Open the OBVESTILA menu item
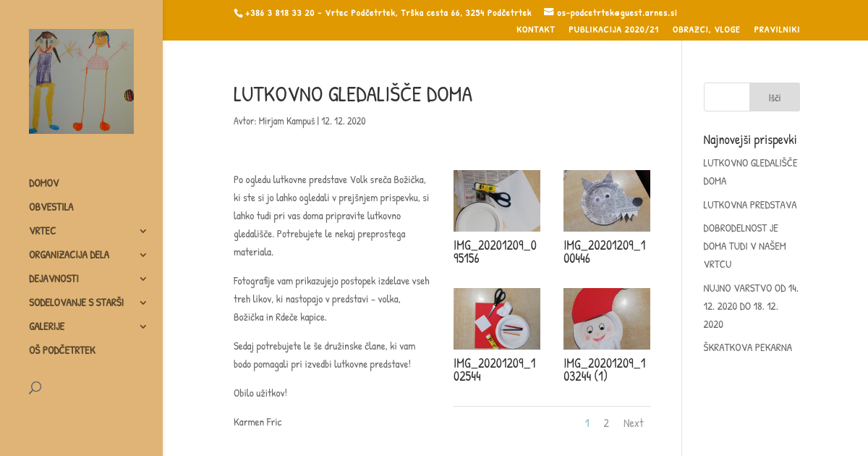This screenshot has height=456, width=868. coord(51,207)
